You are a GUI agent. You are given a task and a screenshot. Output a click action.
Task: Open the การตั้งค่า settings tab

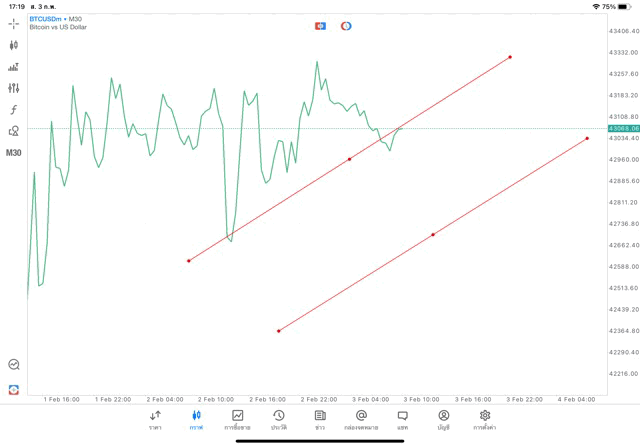(x=485, y=420)
